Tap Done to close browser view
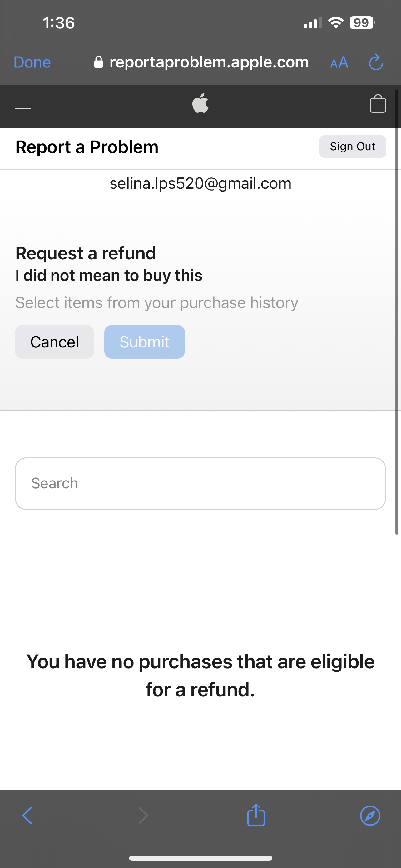The width and height of the screenshot is (401, 868). (32, 62)
